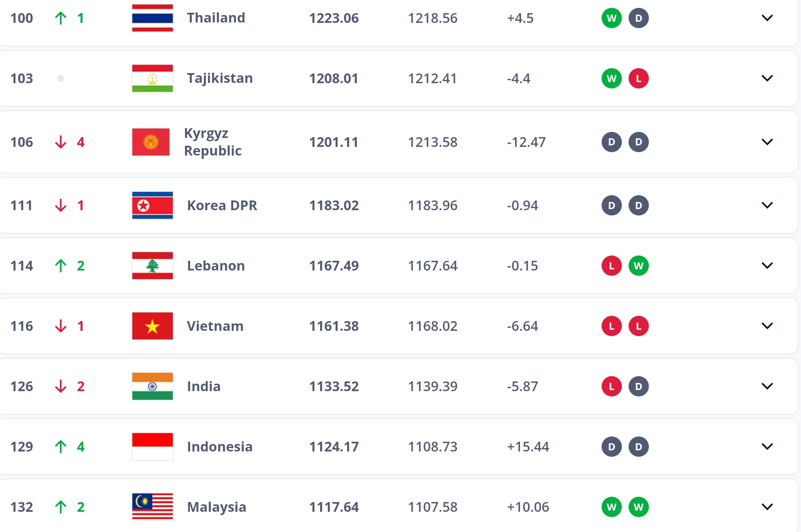Click the Malaysia flag icon
This screenshot has height=532, width=801.
153,507
